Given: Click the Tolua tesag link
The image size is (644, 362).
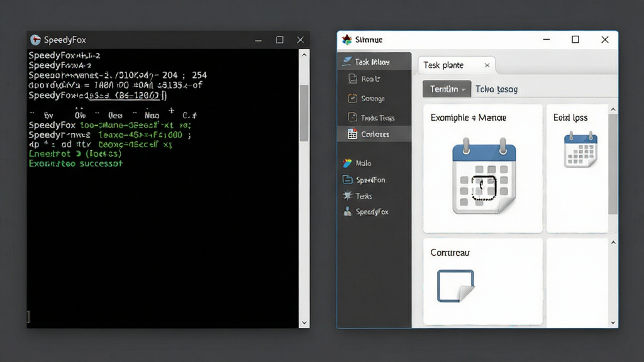Looking at the screenshot, I should pyautogui.click(x=496, y=89).
